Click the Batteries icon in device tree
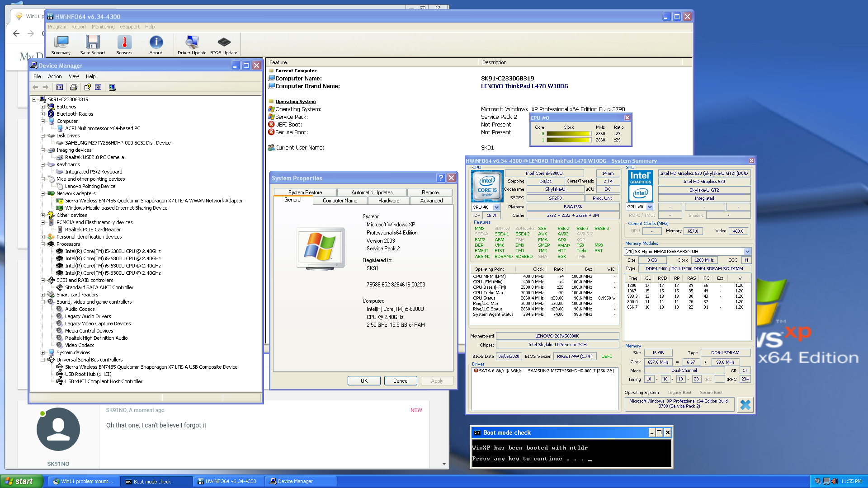The height and width of the screenshot is (488, 868). pos(51,107)
